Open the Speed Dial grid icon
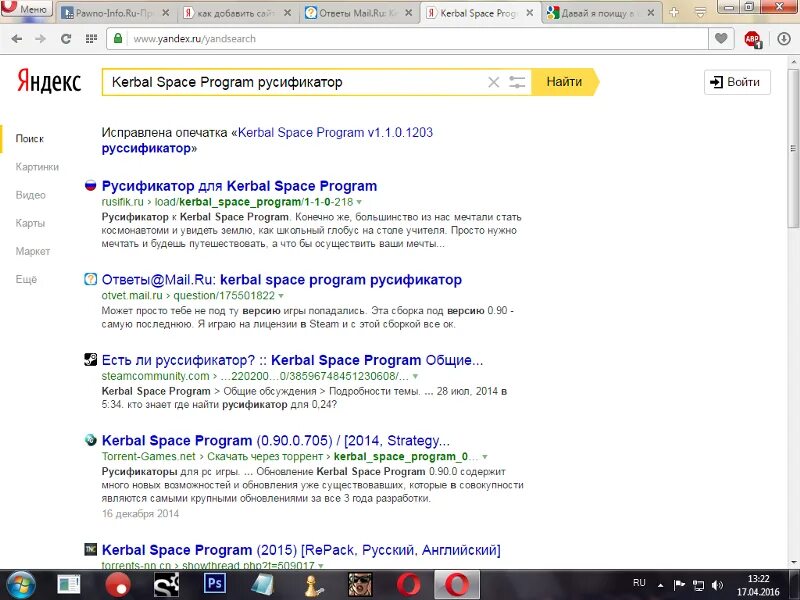 [91, 39]
